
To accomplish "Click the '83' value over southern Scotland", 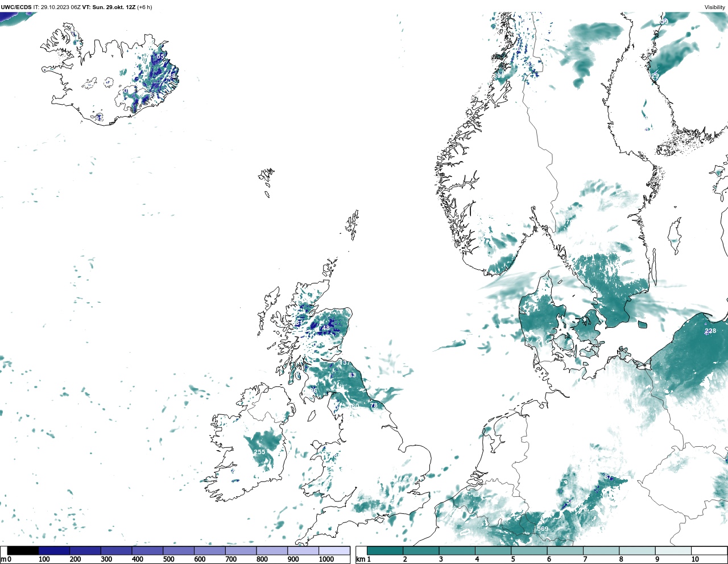I will 352,375.
